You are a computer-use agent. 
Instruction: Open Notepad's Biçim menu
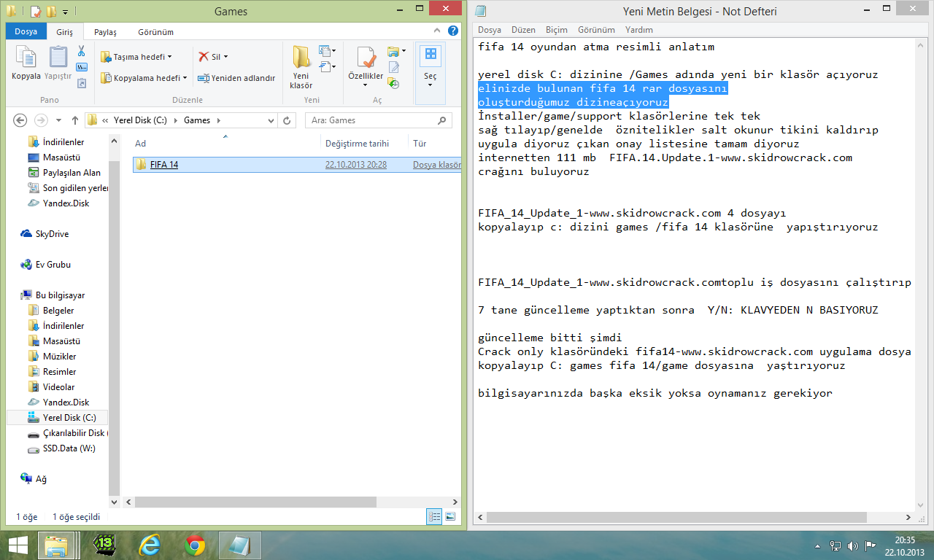click(x=557, y=30)
